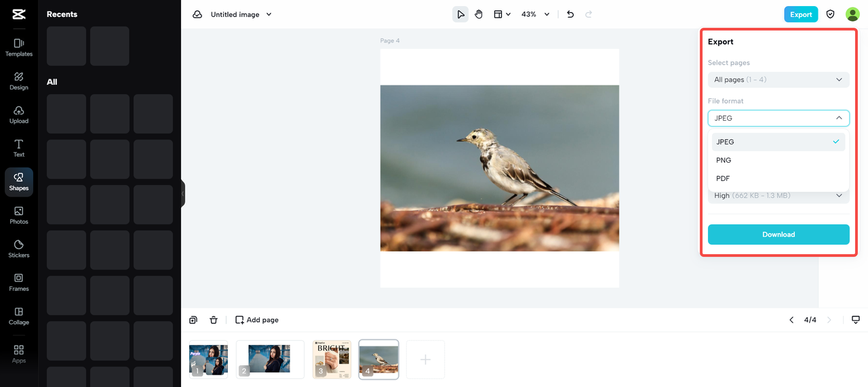868x387 pixels.
Task: Open the Apps panel
Action: click(19, 354)
